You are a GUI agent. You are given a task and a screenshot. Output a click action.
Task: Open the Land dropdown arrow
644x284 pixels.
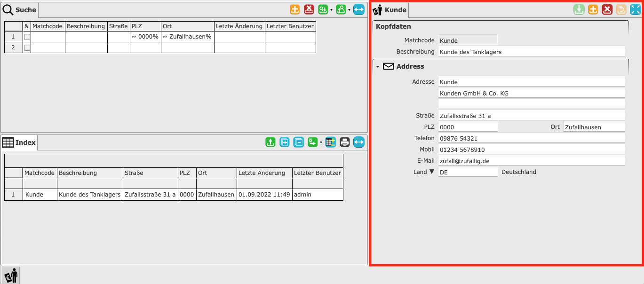pos(431,172)
